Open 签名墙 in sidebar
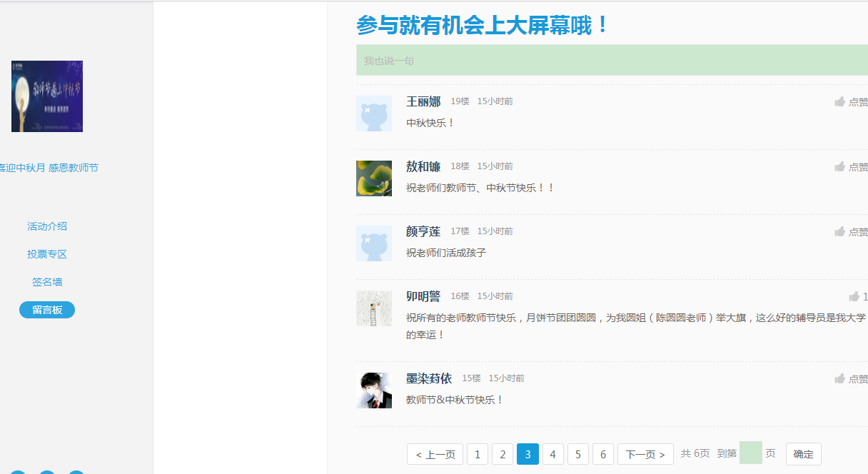The width and height of the screenshot is (868, 474). click(47, 282)
